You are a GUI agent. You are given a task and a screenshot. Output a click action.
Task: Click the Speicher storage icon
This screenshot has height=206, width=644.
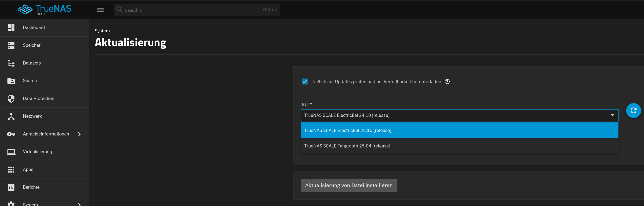pyautogui.click(x=11, y=45)
